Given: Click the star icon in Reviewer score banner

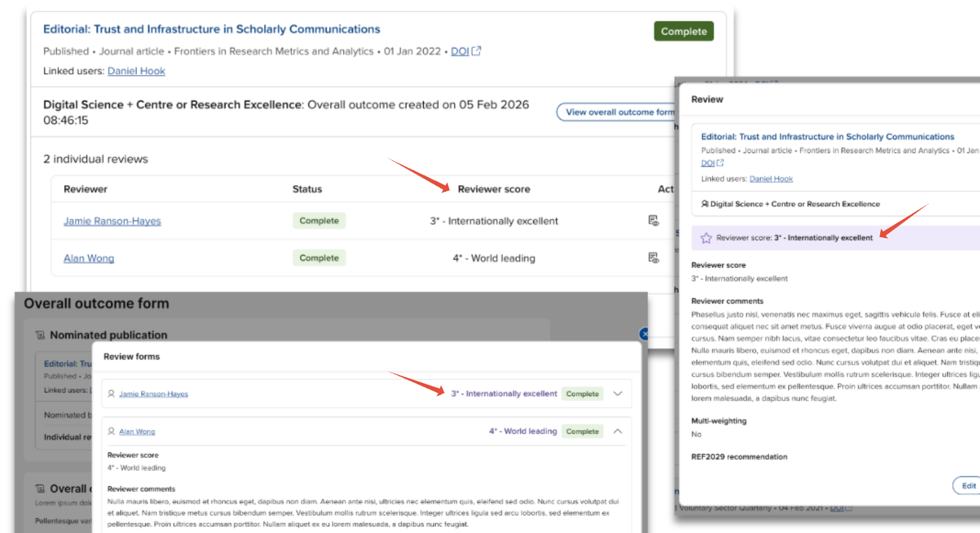Looking at the screenshot, I should click(706, 238).
